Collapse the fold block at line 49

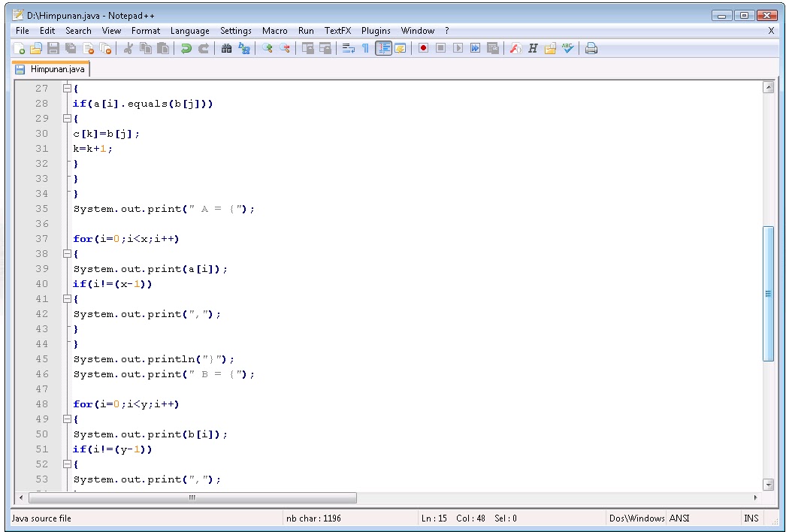67,419
